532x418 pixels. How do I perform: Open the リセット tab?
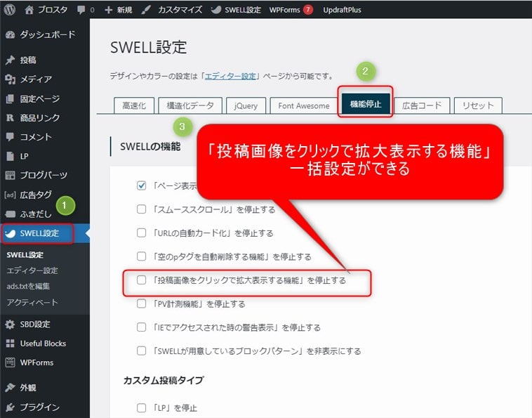pos(478,105)
